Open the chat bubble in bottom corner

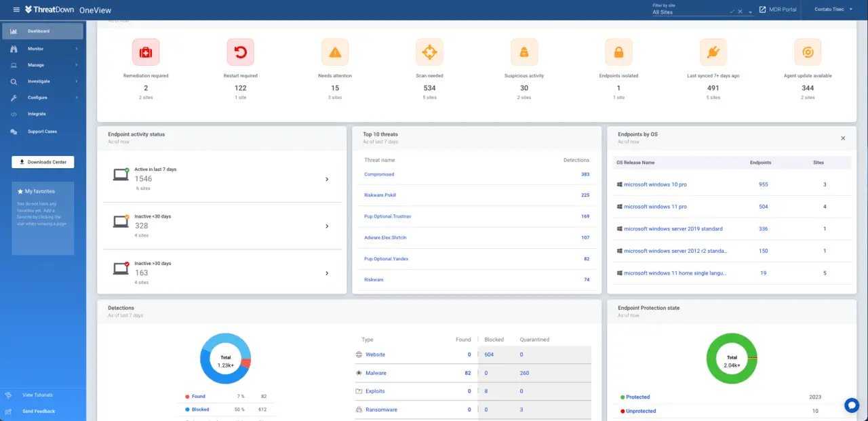[852, 405]
